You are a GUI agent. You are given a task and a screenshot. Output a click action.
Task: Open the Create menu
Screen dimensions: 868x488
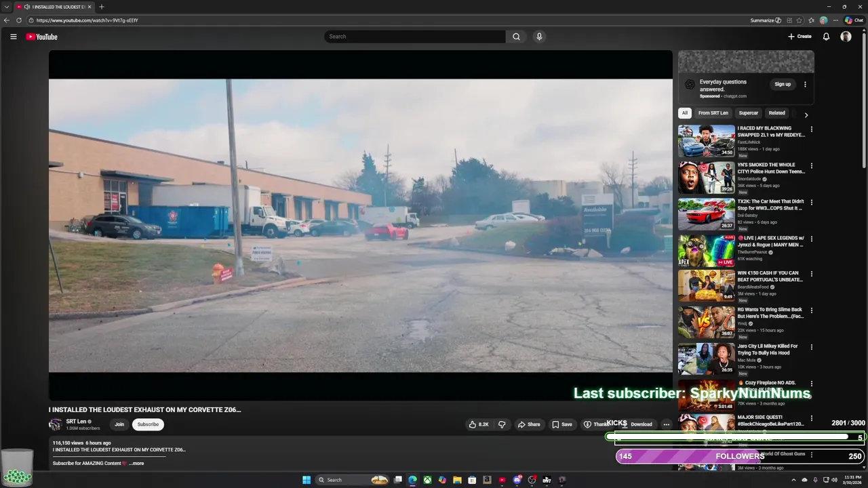tap(800, 37)
